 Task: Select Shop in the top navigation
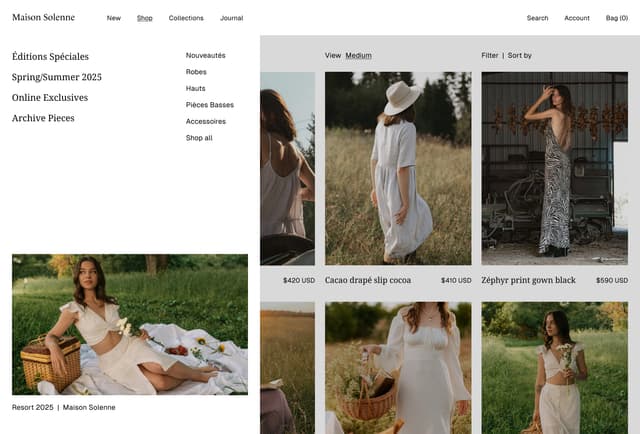click(145, 18)
